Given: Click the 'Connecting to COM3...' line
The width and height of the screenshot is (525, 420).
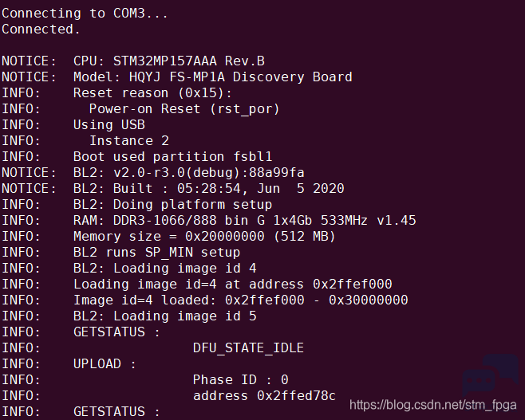Looking at the screenshot, I should click(x=85, y=14).
